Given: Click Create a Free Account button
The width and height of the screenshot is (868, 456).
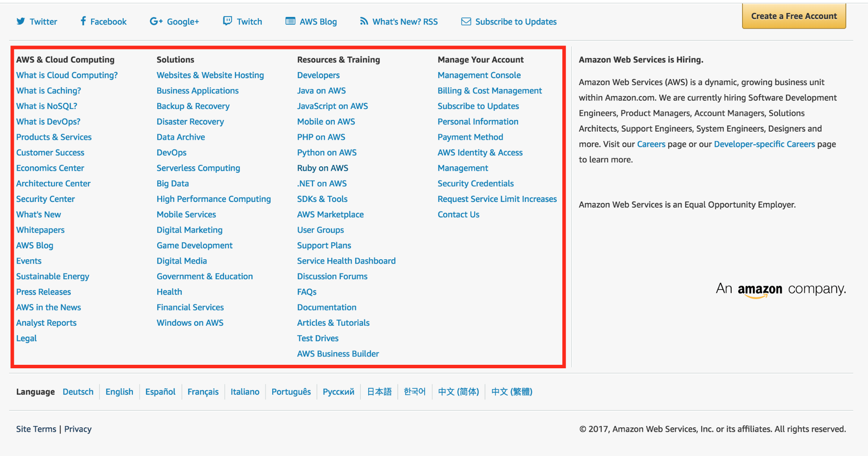Looking at the screenshot, I should point(794,16).
